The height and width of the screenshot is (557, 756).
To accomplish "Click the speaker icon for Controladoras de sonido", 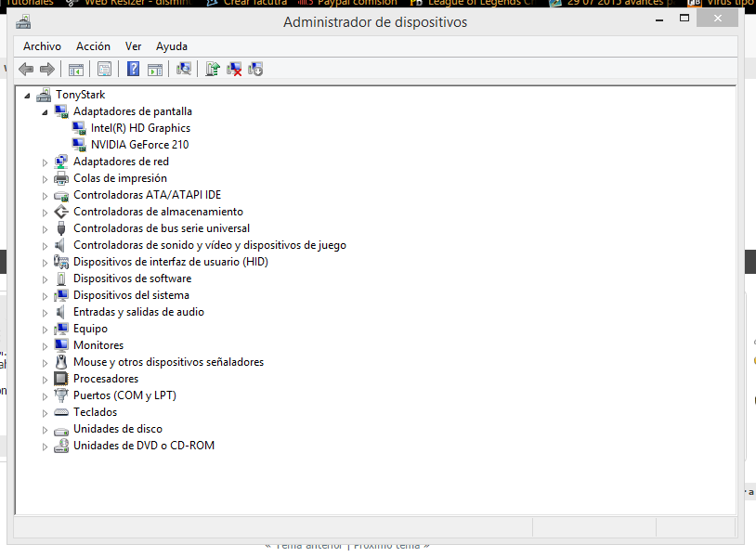I will pos(60,245).
